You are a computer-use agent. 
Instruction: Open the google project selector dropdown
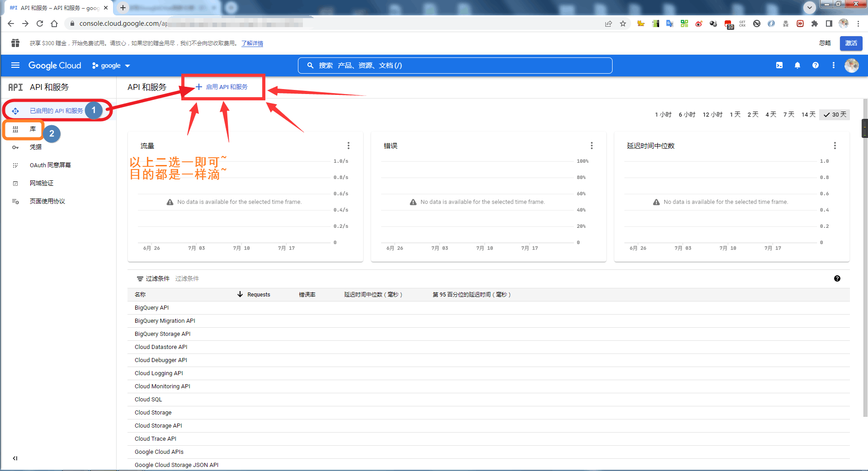point(110,65)
